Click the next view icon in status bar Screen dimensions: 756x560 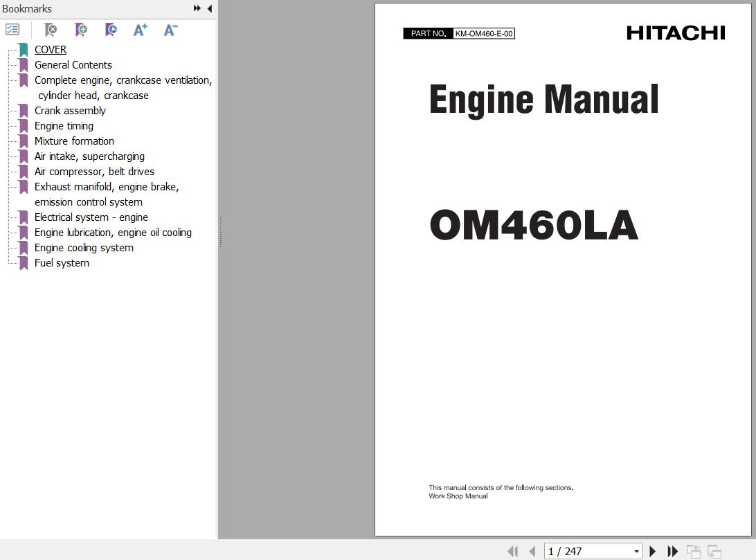click(x=714, y=551)
